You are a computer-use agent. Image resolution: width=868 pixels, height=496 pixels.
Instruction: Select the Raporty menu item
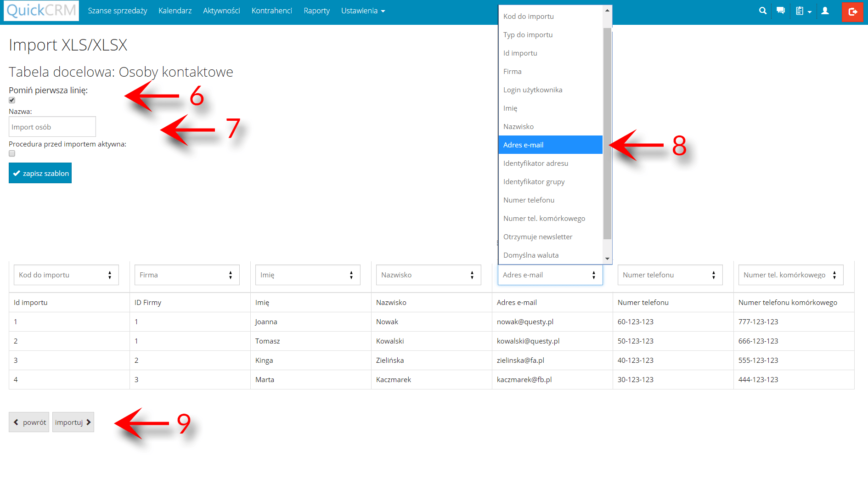pyautogui.click(x=316, y=11)
